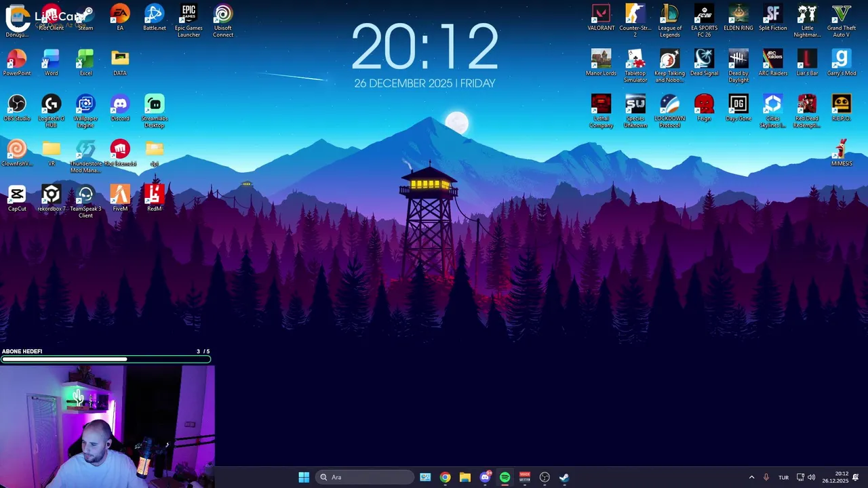This screenshot has height=488, width=868.
Task: Select the FiveM desktop icon
Action: 120,198
